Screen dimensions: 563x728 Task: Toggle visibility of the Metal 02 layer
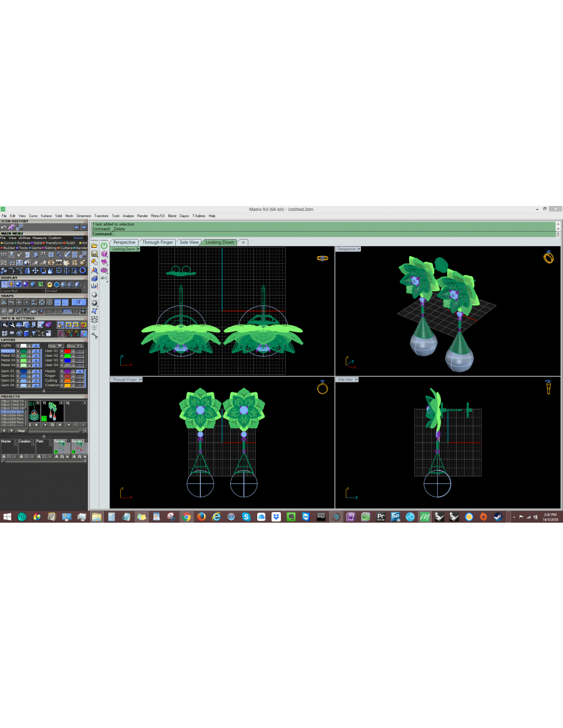[36, 356]
